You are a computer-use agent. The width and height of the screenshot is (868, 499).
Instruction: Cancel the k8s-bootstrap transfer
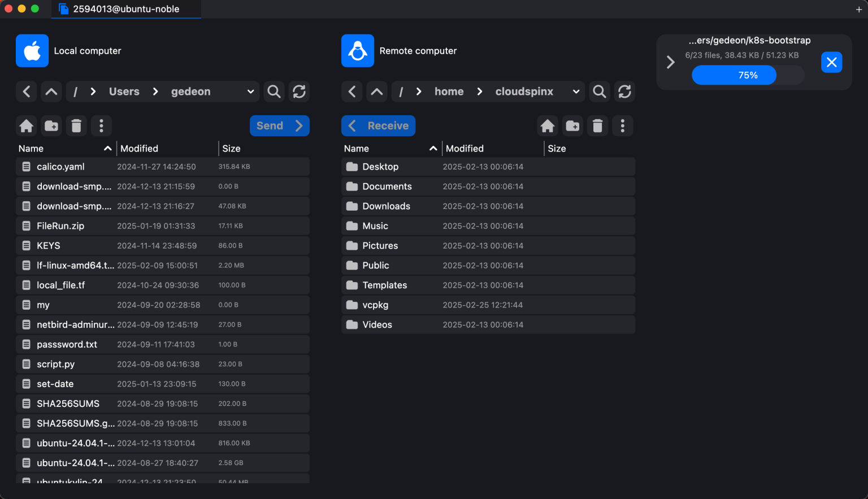[831, 62]
